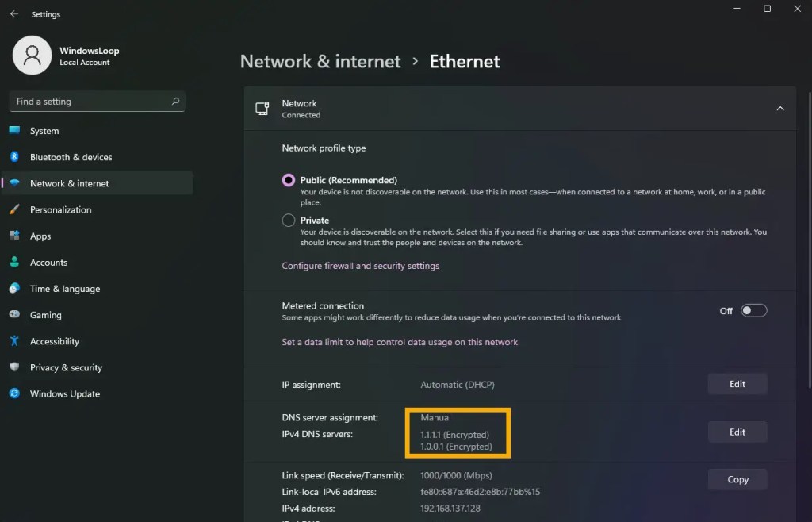Open Apps settings via its icon
Screen dimensions: 812x522
14,236
